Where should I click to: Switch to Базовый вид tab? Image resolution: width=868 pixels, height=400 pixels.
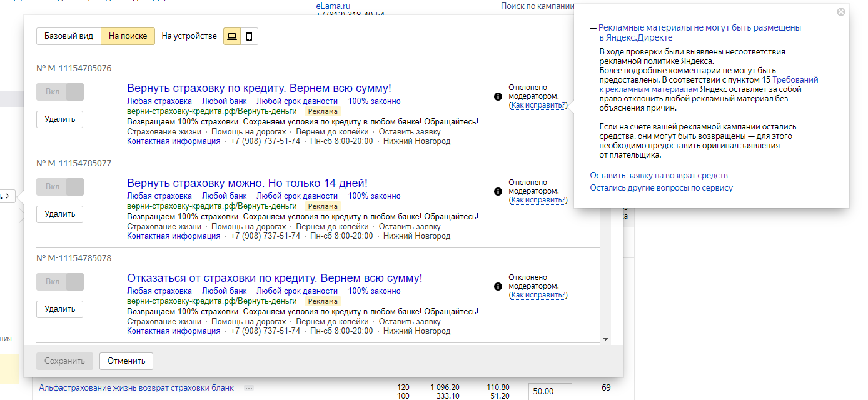click(69, 36)
